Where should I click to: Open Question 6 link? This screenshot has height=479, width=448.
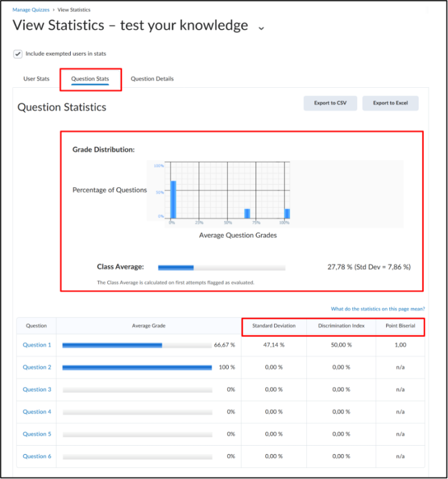(x=37, y=457)
